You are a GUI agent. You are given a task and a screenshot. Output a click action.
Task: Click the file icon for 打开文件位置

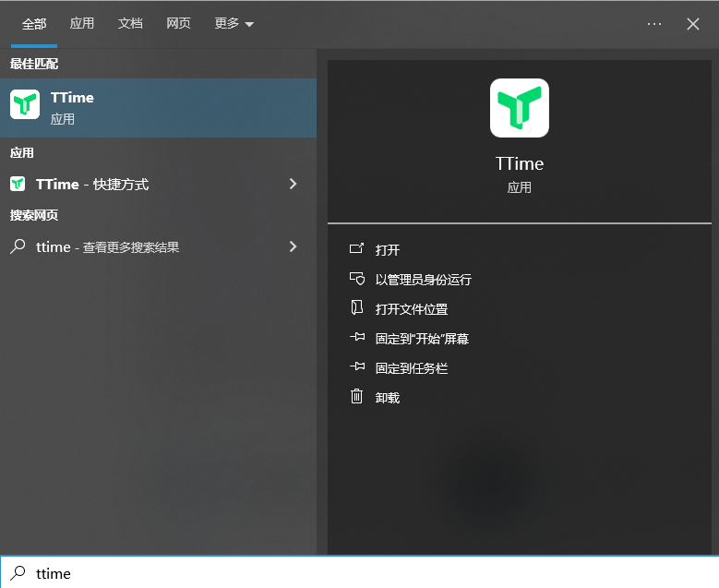pyautogui.click(x=357, y=308)
